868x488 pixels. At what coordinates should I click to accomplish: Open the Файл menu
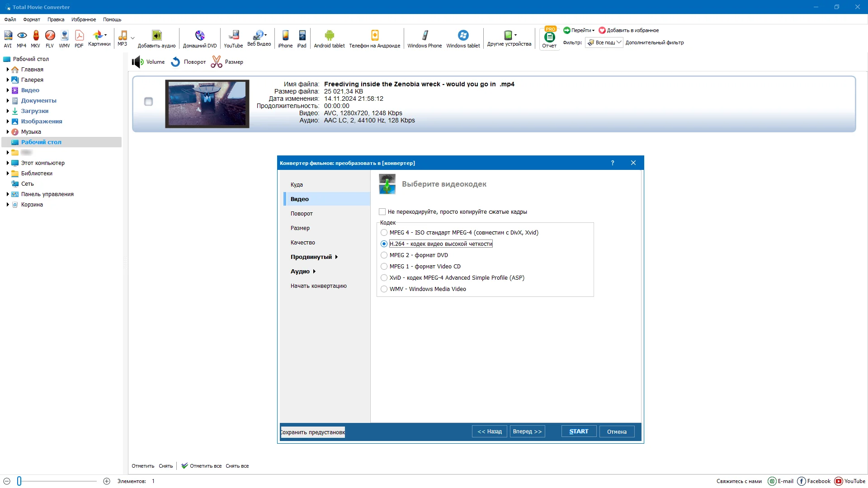tap(10, 19)
